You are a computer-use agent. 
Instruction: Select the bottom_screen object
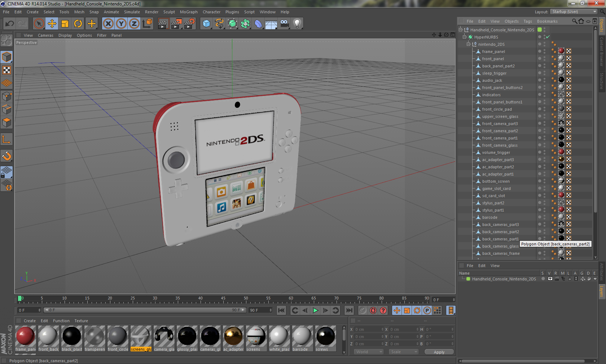click(x=496, y=181)
